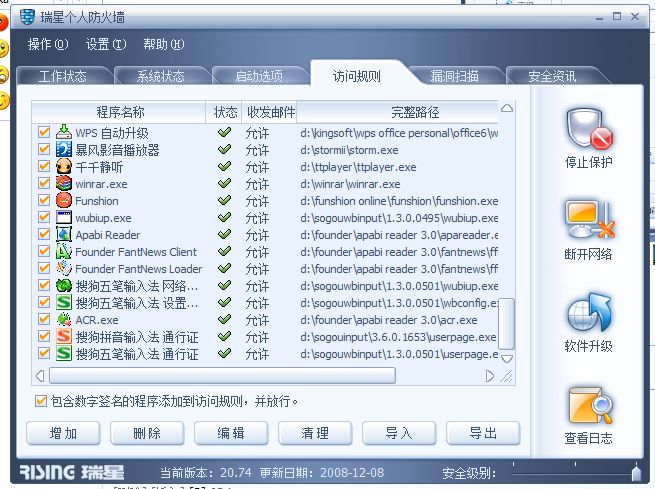Click the green status checkmark for WPS 自动升级

pos(224,132)
